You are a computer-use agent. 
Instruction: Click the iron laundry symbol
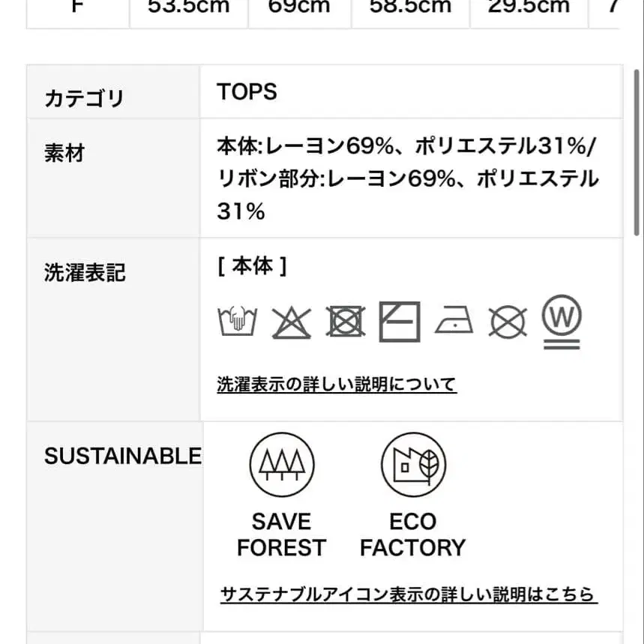(454, 321)
